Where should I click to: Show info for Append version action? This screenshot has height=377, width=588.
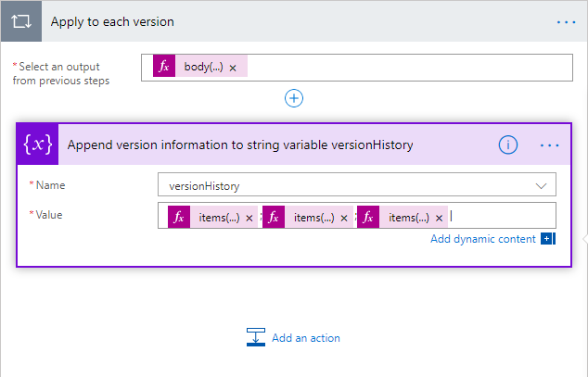click(508, 145)
